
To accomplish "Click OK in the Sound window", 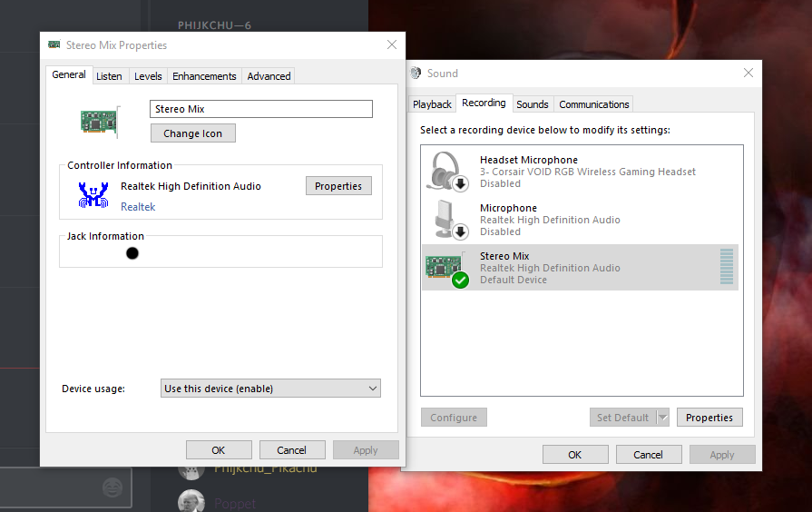I will pyautogui.click(x=575, y=455).
